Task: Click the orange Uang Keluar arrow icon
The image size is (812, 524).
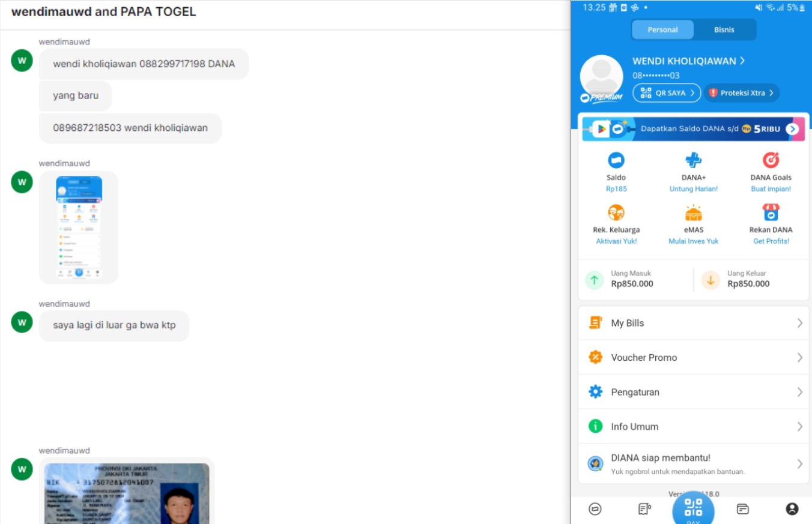Action: [710, 280]
